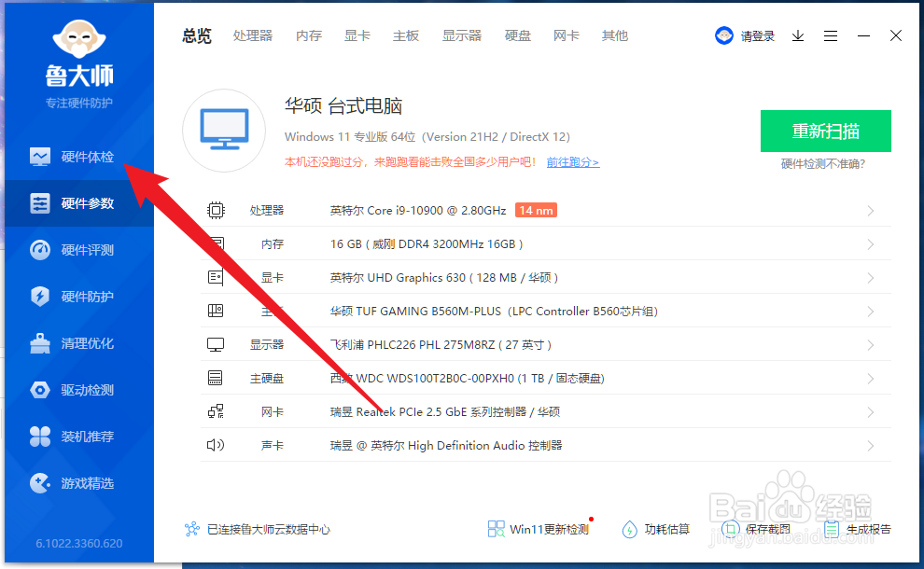Click WDC WDS100T2B0C disk text
Image resolution: width=924 pixels, height=569 pixels.
point(468,378)
